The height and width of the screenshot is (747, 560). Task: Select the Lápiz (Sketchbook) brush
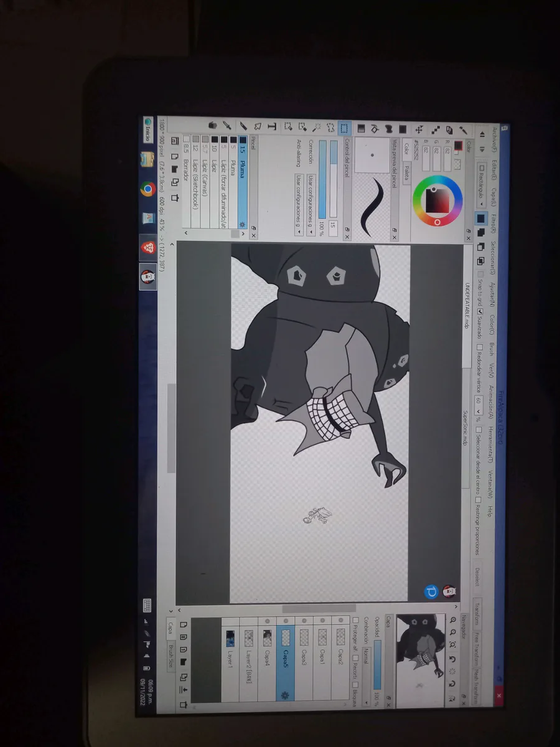pyautogui.click(x=195, y=182)
